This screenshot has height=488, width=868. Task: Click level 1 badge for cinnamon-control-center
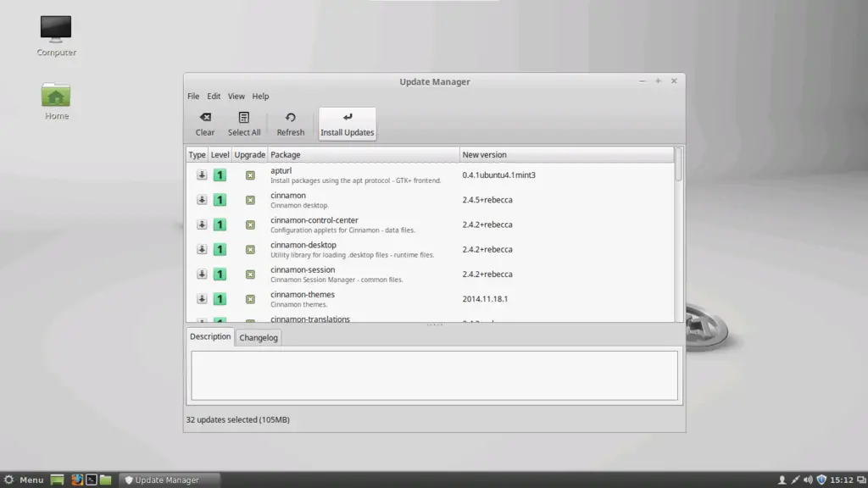(x=220, y=225)
